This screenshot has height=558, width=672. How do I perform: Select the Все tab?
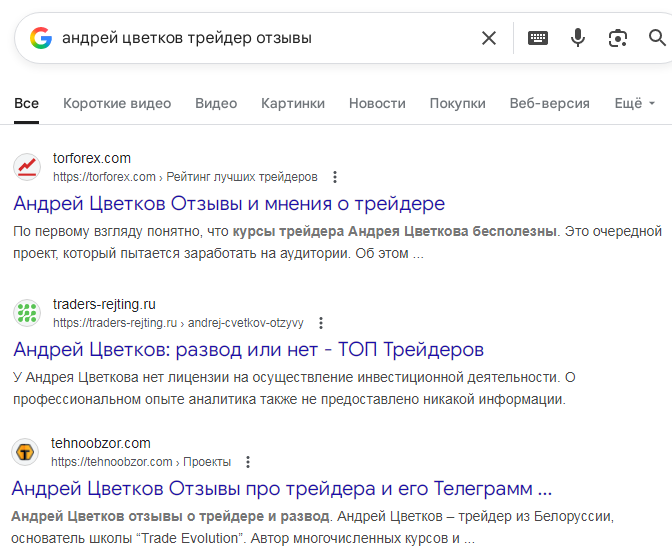click(x=27, y=103)
